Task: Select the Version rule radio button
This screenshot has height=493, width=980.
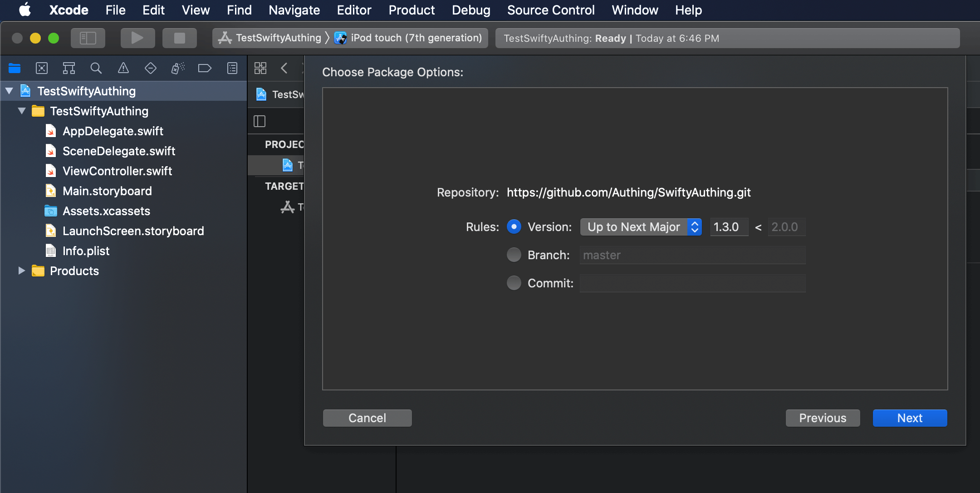Action: (514, 227)
